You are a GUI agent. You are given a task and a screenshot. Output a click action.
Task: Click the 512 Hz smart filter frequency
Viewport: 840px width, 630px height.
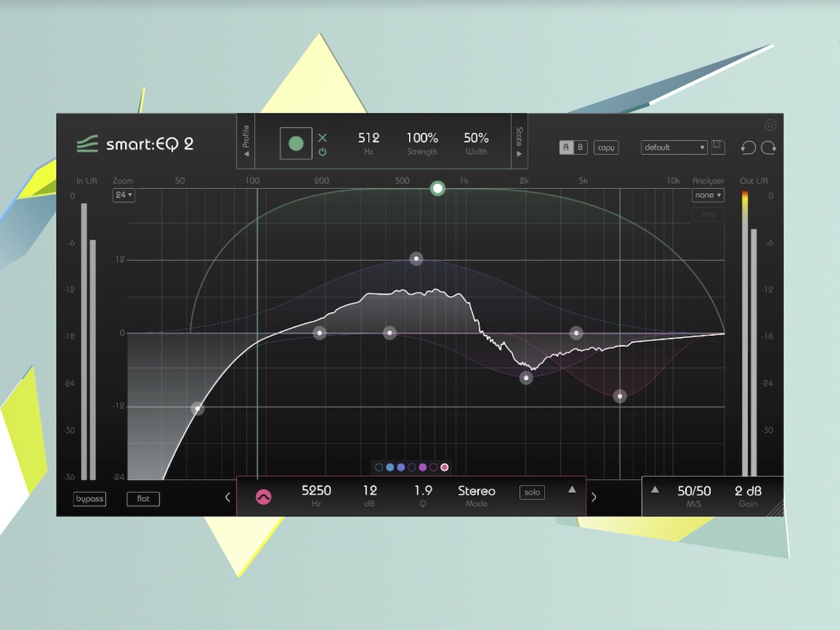pos(369,138)
